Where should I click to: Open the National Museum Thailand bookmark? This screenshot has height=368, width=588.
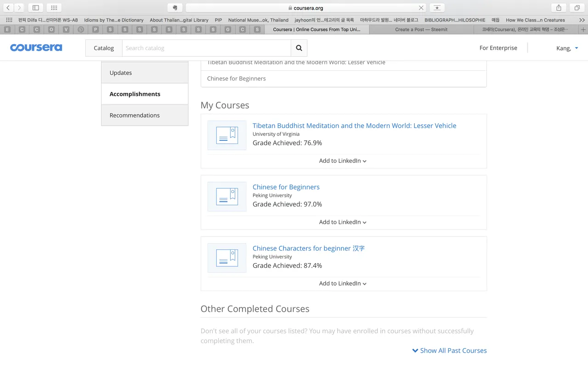258,20
